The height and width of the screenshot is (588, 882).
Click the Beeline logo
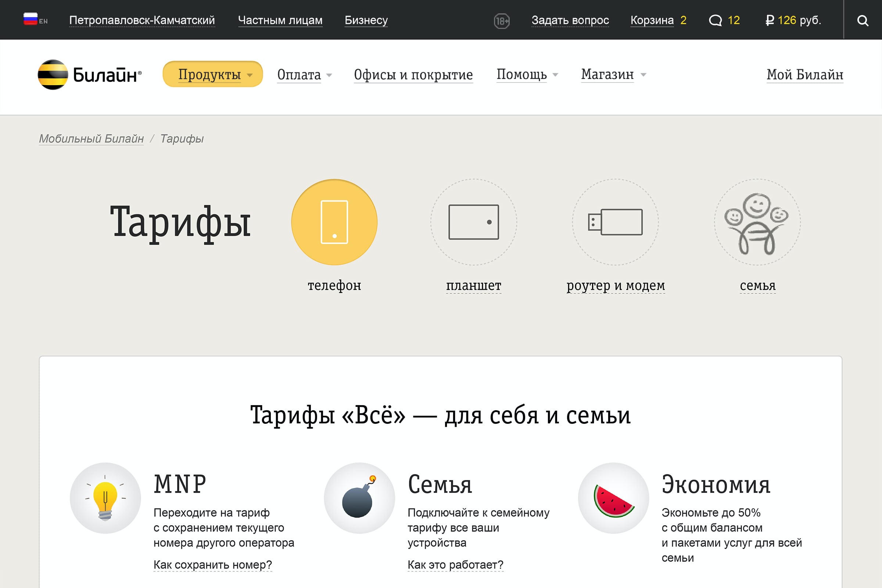[90, 75]
